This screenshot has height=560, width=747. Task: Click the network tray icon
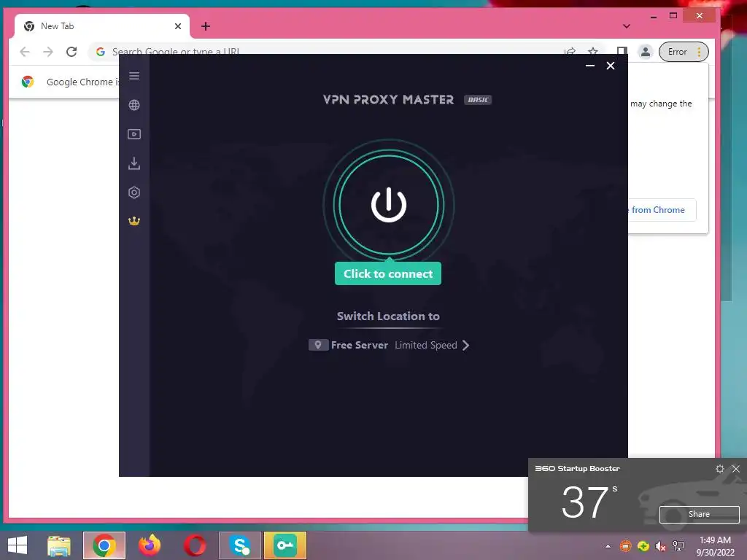(x=678, y=546)
